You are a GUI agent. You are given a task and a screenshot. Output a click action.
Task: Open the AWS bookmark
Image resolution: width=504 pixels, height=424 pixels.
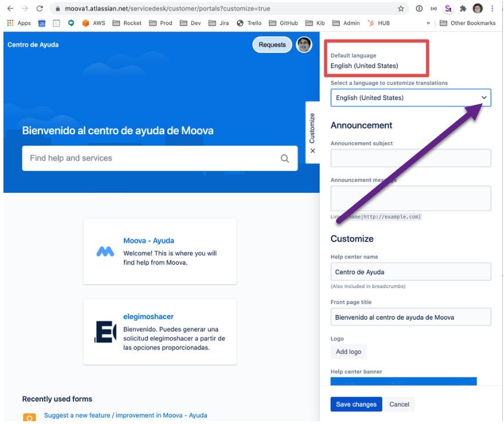pos(93,23)
